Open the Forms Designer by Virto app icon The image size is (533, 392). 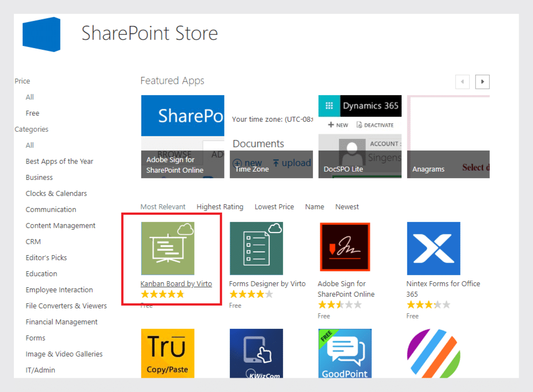[x=257, y=248]
